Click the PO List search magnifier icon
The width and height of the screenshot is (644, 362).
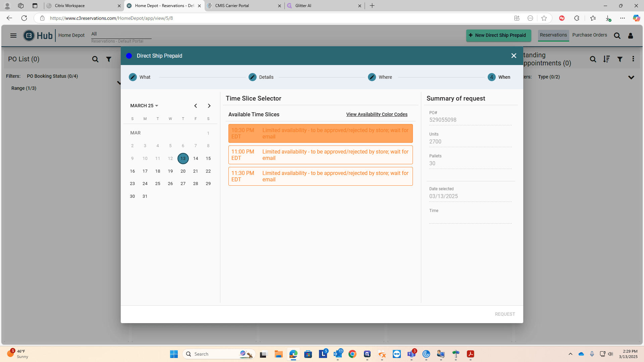pos(95,59)
